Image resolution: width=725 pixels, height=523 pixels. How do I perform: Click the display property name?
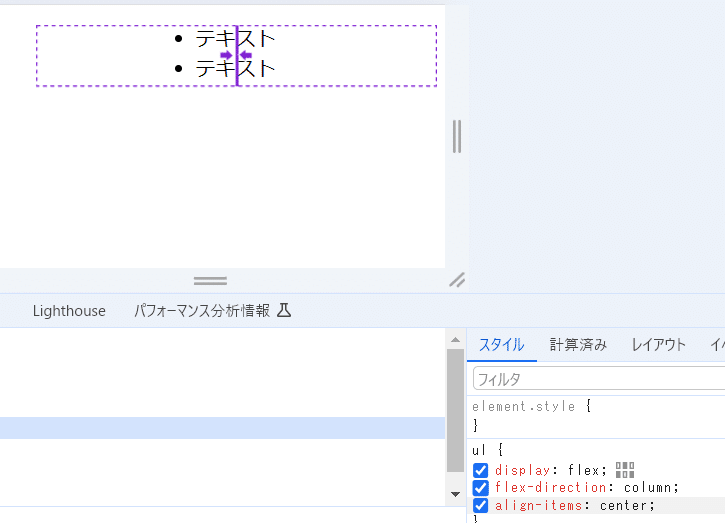pos(522,470)
